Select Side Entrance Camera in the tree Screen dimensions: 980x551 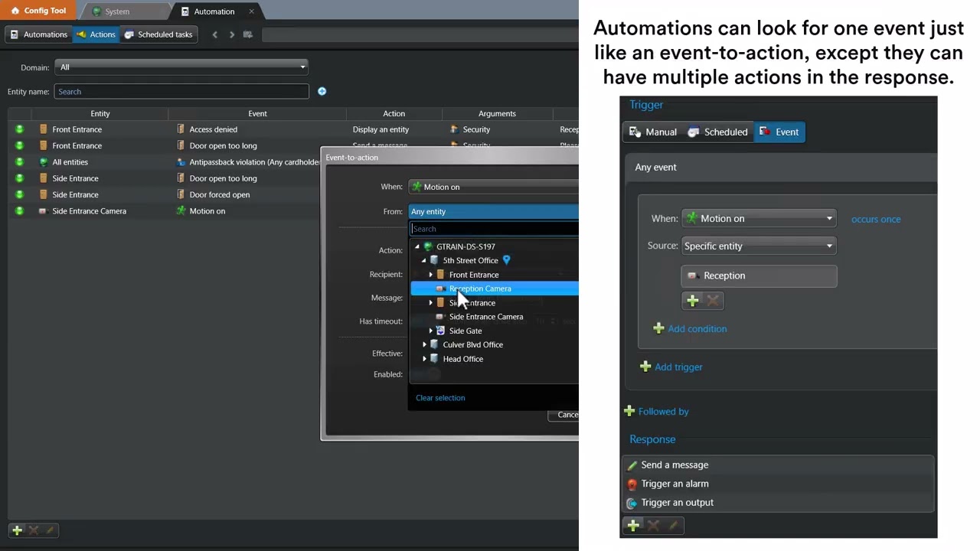(x=486, y=317)
